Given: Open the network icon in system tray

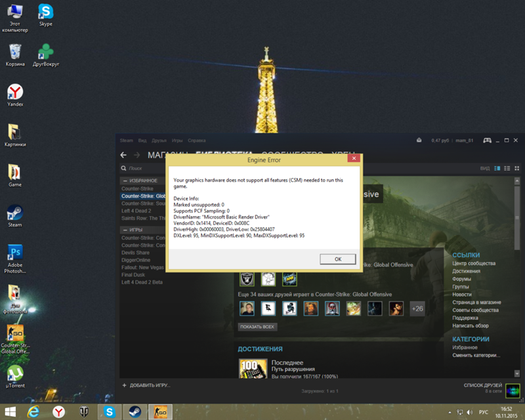Looking at the screenshot, I should [x=460, y=412].
